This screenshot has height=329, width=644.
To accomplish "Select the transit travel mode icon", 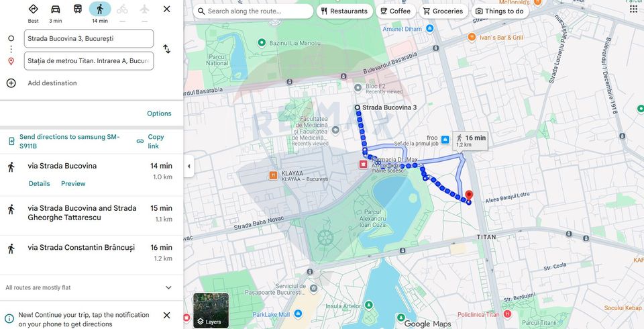I will 78,9.
